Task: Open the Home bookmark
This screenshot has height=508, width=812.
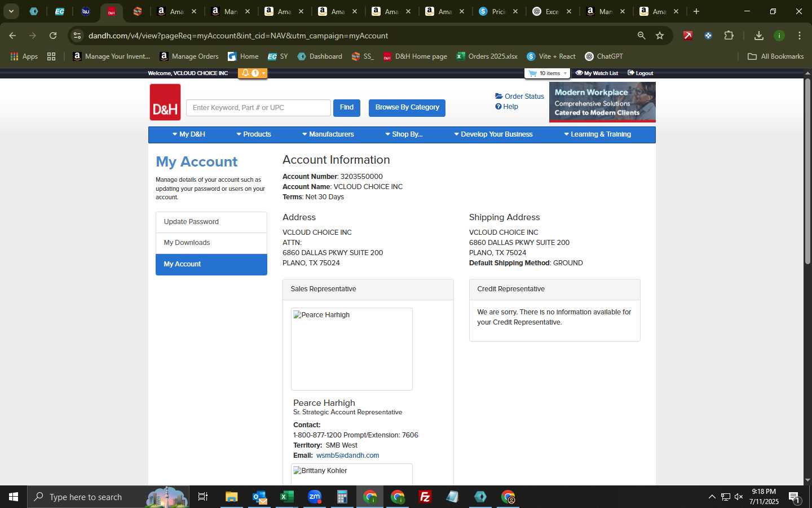Action: point(243,56)
